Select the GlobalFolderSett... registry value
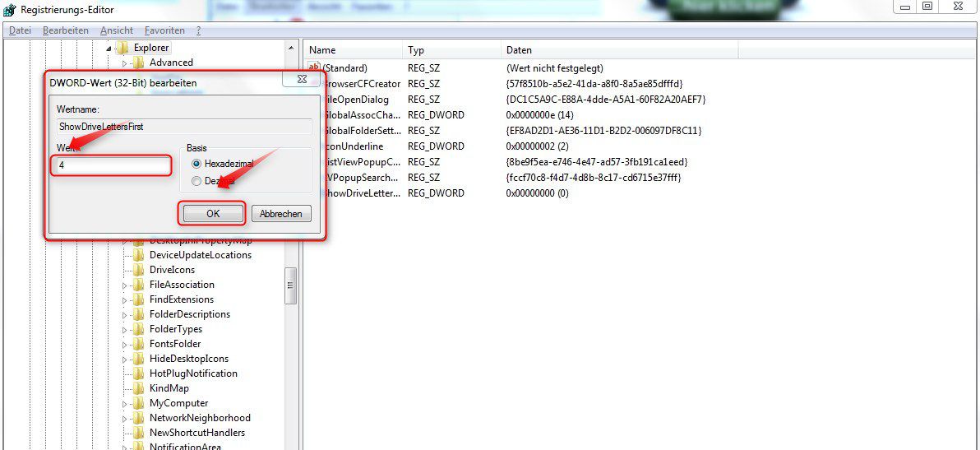Image resolution: width=980 pixels, height=450 pixels. click(363, 131)
